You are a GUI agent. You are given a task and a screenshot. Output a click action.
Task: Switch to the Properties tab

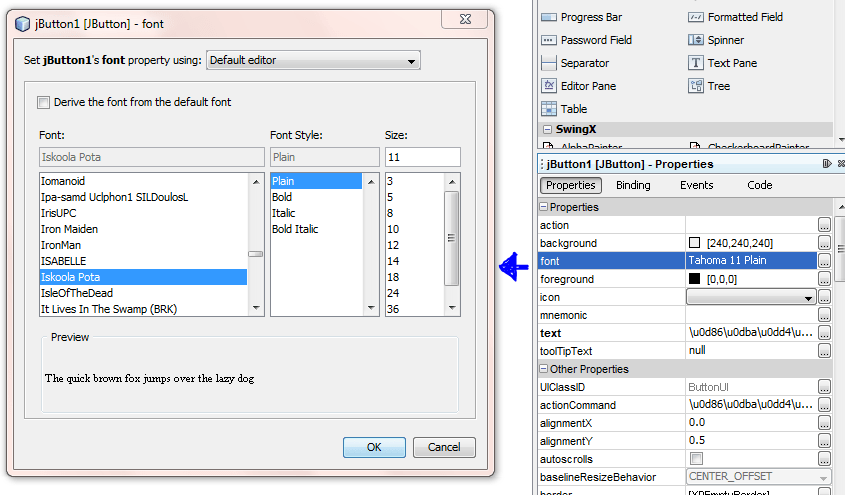pyautogui.click(x=571, y=185)
